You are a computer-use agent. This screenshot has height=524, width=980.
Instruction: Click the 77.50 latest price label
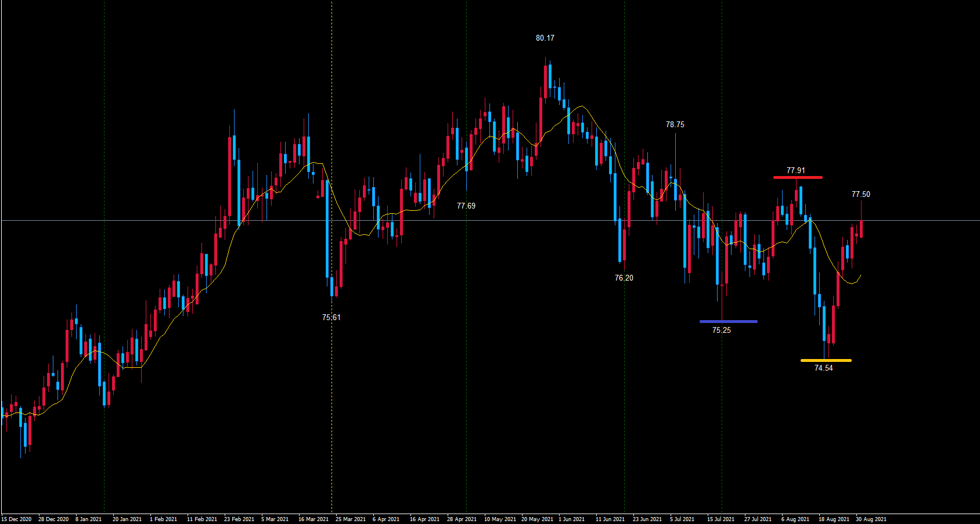pyautogui.click(x=860, y=195)
